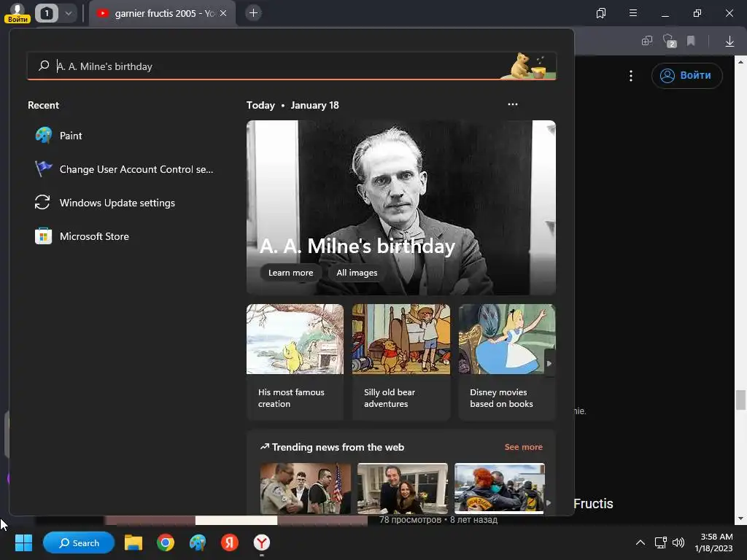This screenshot has width=747, height=560.
Task: Open the Windows Start menu
Action: pyautogui.click(x=23, y=542)
